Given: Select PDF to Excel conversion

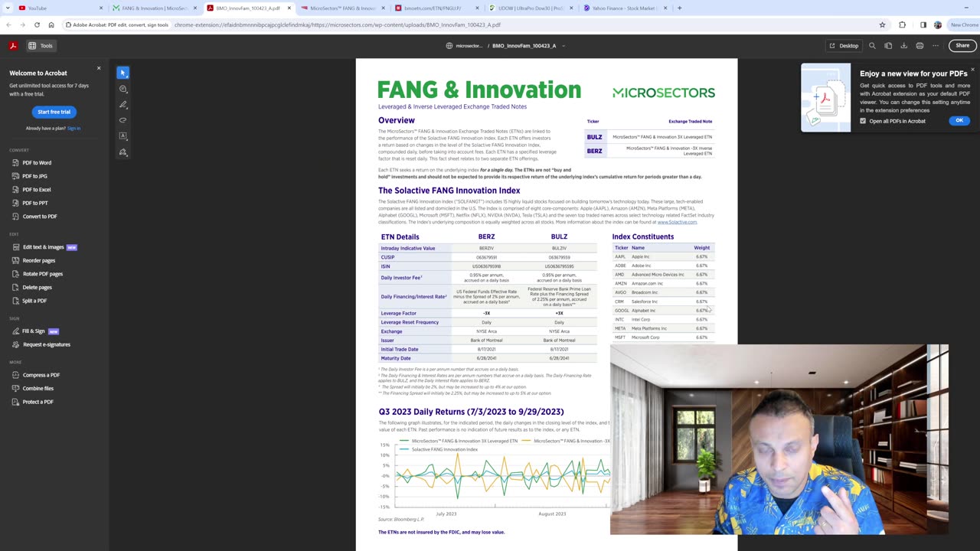Looking at the screenshot, I should [x=36, y=189].
